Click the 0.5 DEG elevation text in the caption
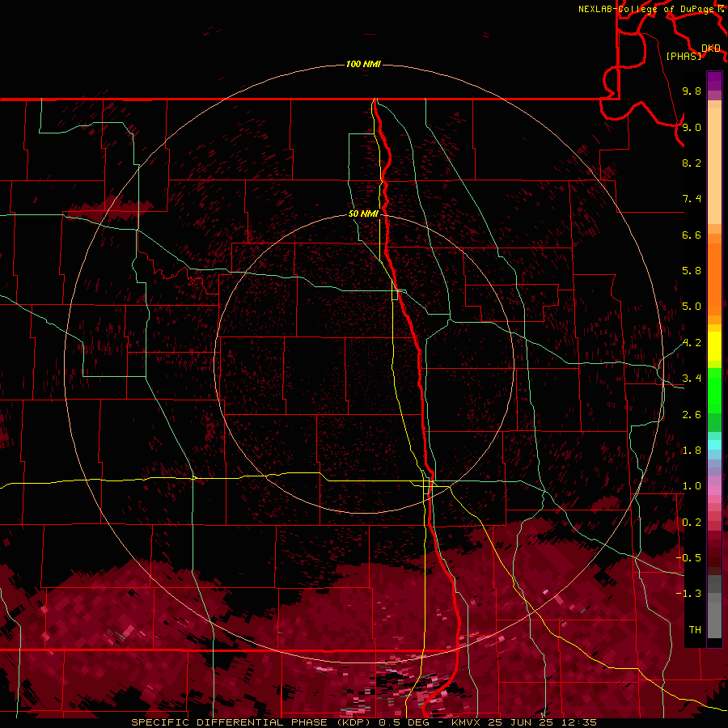 [404, 722]
